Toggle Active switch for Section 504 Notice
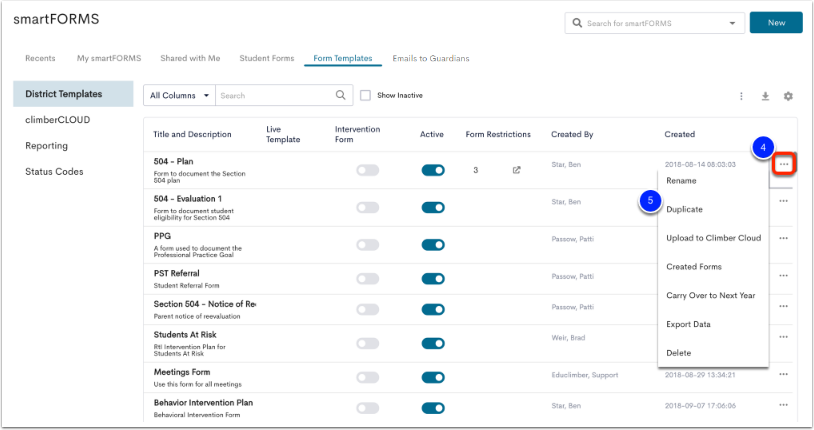This screenshot has width=814, height=430. pos(433,310)
